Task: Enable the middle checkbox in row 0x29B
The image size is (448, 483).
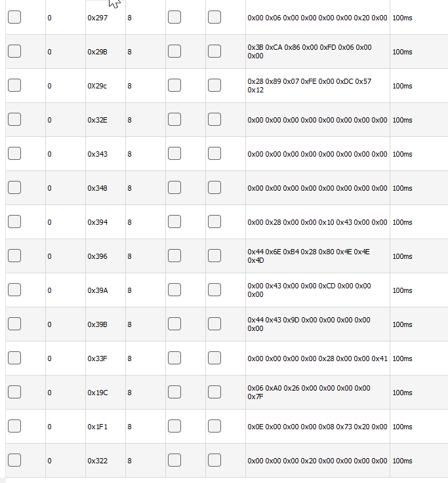Action: pyautogui.click(x=174, y=52)
